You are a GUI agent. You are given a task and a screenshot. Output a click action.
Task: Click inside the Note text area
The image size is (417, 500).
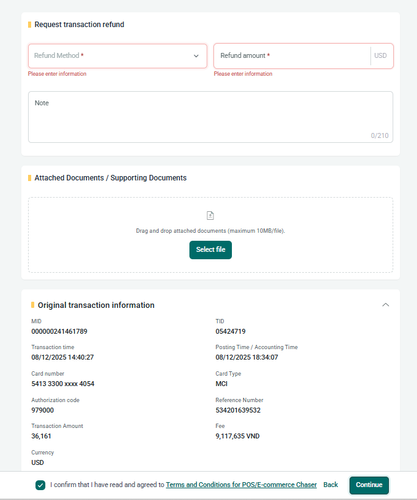210,117
